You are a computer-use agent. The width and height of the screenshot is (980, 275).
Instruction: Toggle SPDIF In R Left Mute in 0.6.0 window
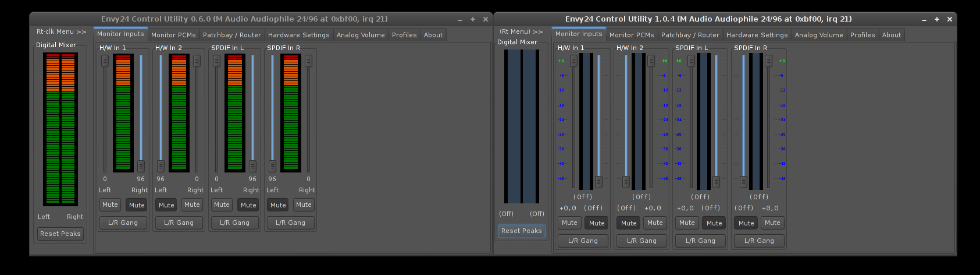tap(278, 205)
